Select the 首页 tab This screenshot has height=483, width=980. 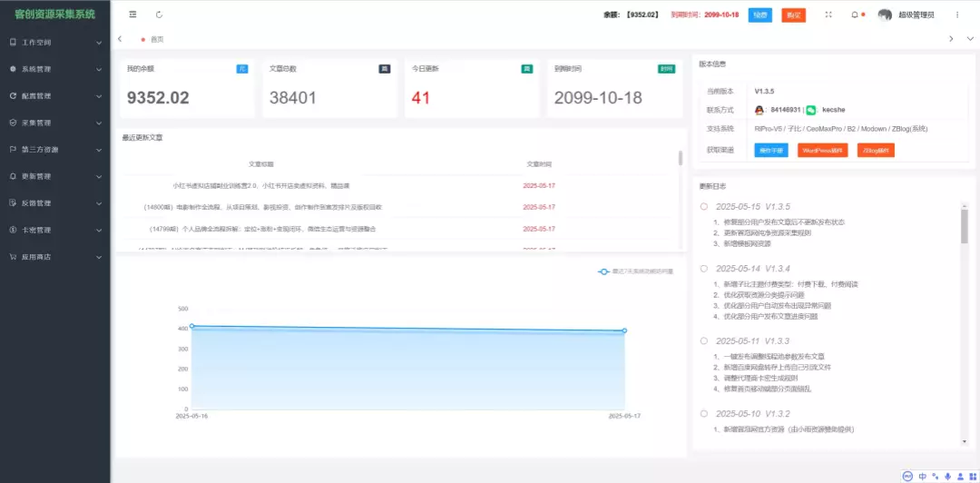pyautogui.click(x=156, y=39)
